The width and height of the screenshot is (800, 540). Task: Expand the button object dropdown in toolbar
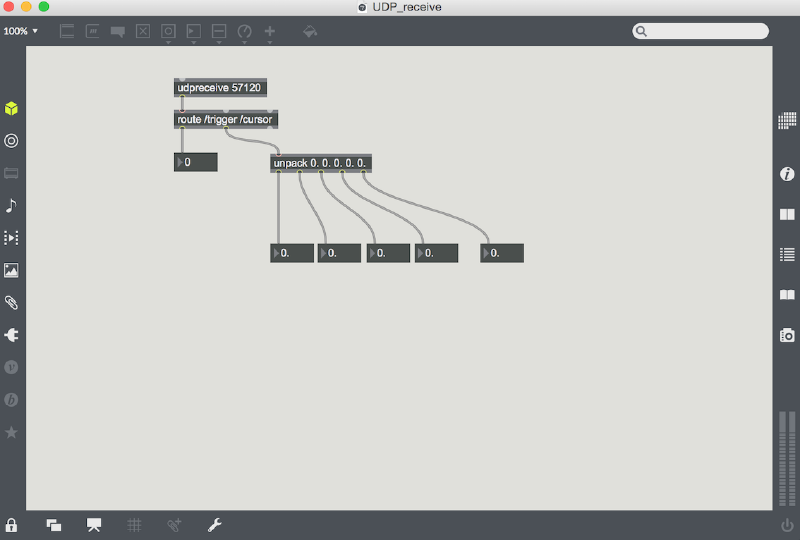point(168,33)
